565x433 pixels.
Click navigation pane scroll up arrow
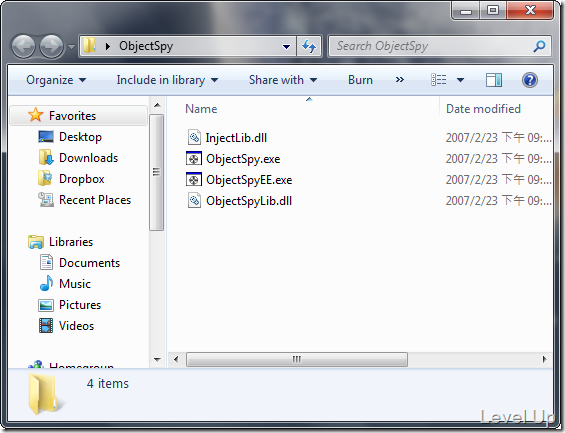point(157,105)
